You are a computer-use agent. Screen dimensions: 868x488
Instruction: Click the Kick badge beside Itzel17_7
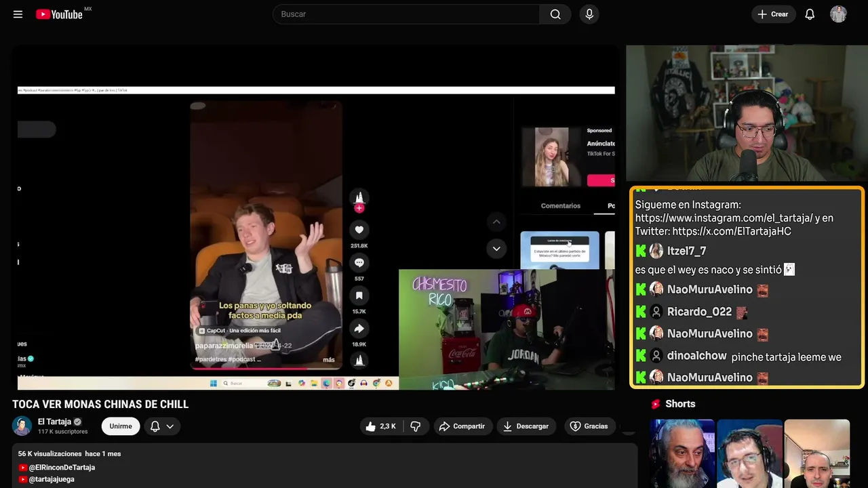tap(641, 251)
